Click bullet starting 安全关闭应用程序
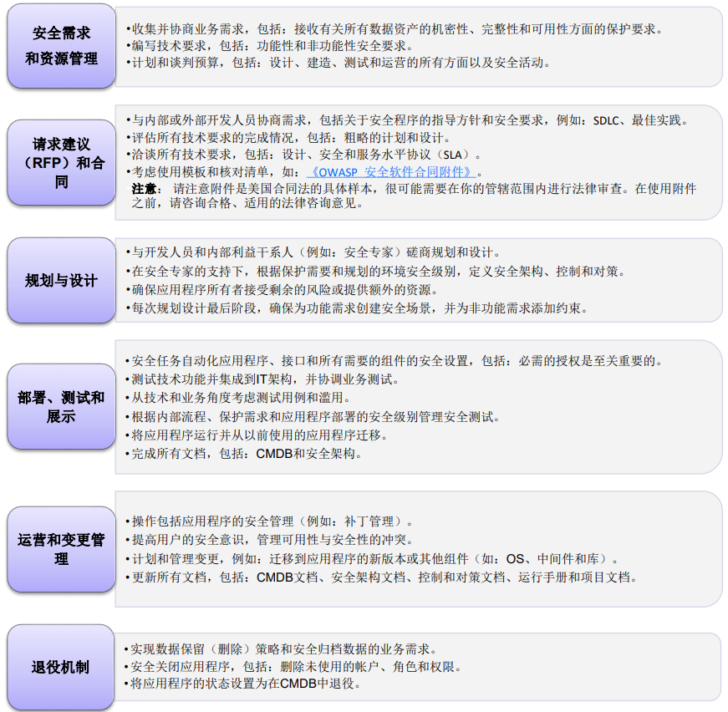728x712 pixels. pyautogui.click(x=293, y=667)
